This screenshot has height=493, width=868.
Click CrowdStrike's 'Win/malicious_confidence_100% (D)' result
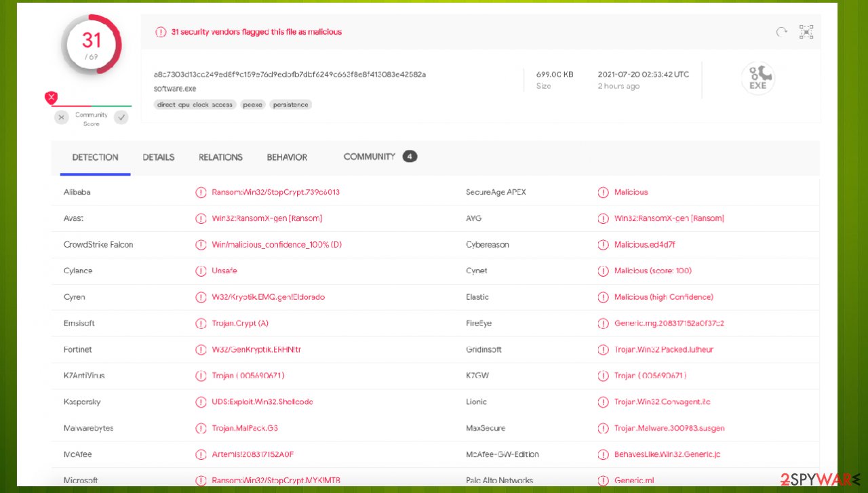[277, 245]
